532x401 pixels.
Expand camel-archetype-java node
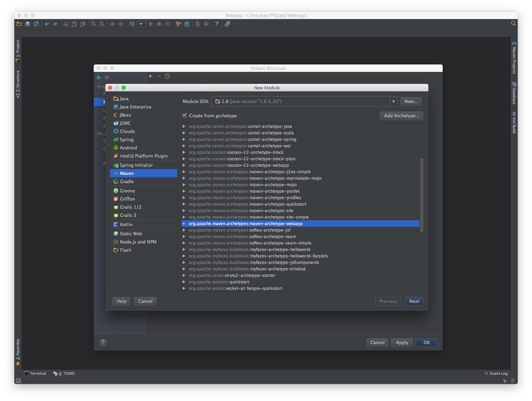click(184, 126)
